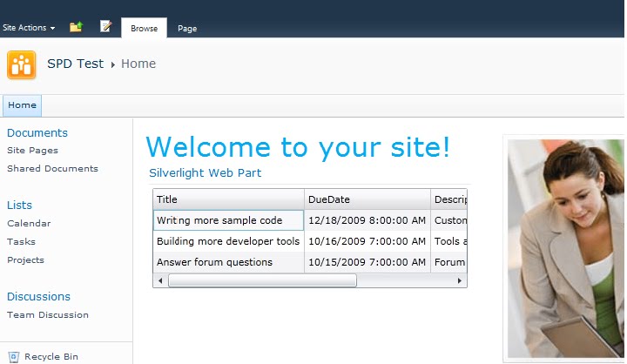627x364 pixels.
Task: Open Team Discussion board
Action: click(48, 315)
